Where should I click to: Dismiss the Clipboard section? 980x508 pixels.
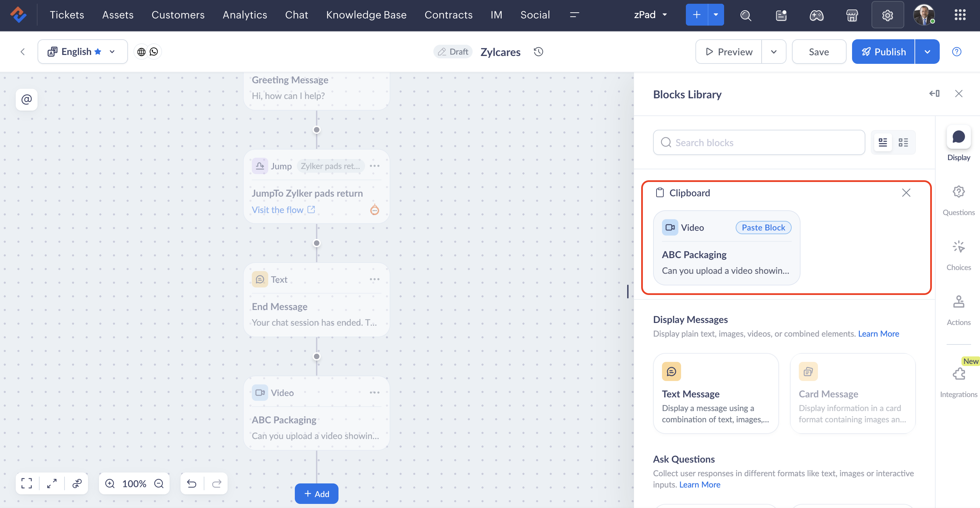[906, 193]
